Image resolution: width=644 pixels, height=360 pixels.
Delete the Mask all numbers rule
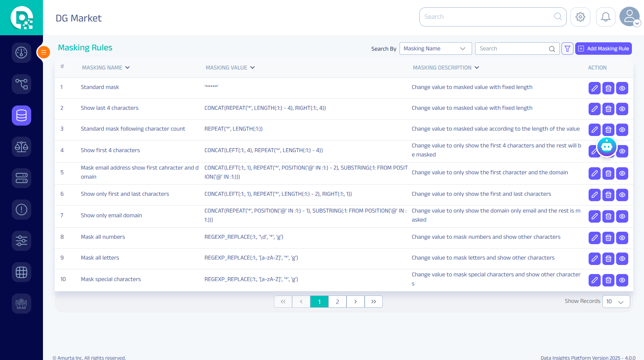pyautogui.click(x=608, y=238)
